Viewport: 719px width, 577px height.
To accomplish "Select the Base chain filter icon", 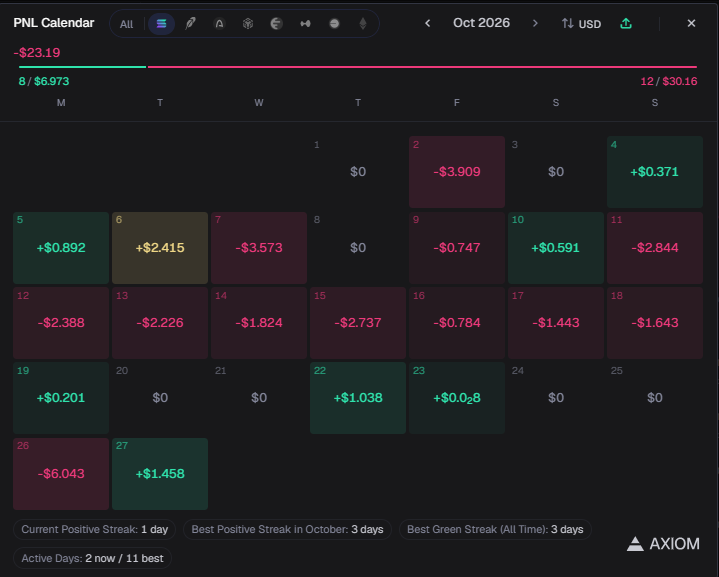I will coord(334,23).
